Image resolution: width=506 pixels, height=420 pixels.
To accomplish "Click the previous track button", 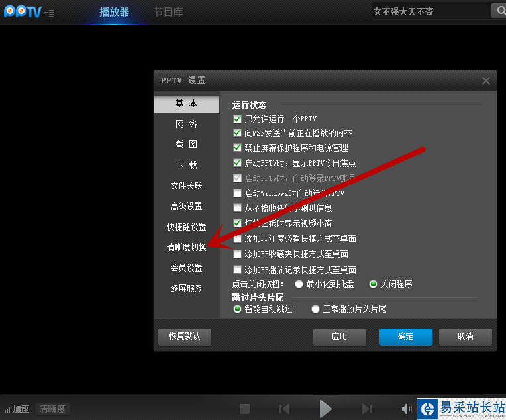I will (x=284, y=409).
